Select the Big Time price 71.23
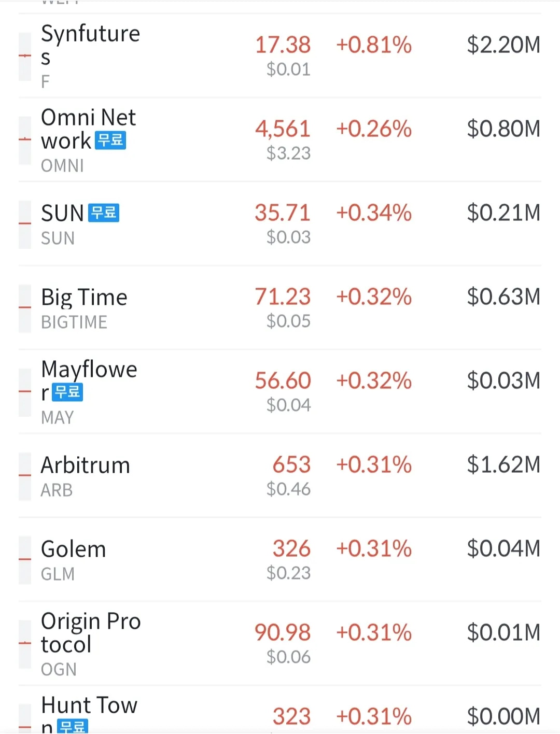This screenshot has height=734, width=560. pos(283,297)
